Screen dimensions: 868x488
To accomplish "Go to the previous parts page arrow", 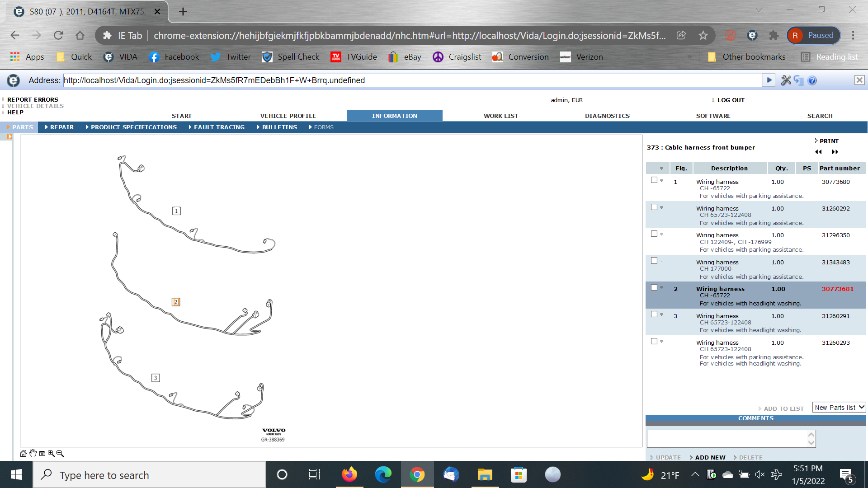I will click(818, 152).
